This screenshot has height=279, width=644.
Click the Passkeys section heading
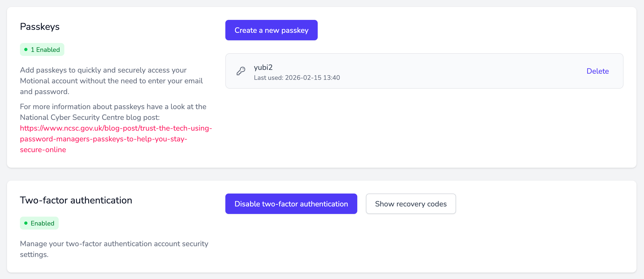40,27
